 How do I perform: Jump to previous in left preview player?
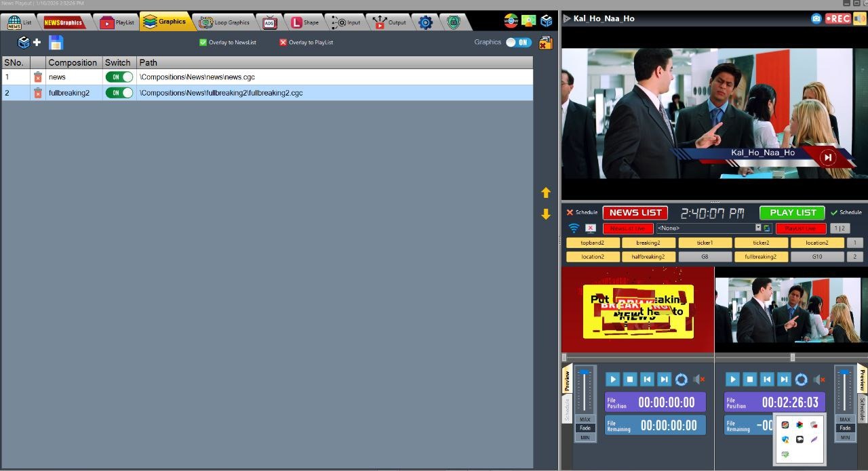(x=648, y=380)
